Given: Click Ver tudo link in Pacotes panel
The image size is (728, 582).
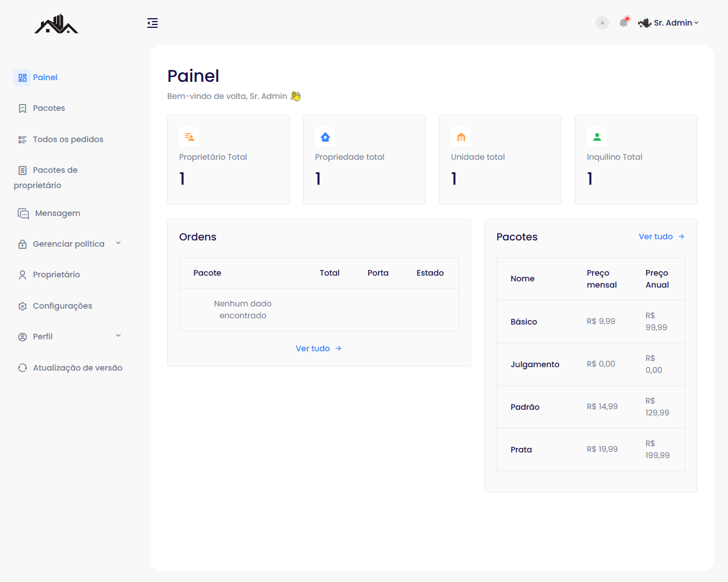Looking at the screenshot, I should [x=661, y=236].
